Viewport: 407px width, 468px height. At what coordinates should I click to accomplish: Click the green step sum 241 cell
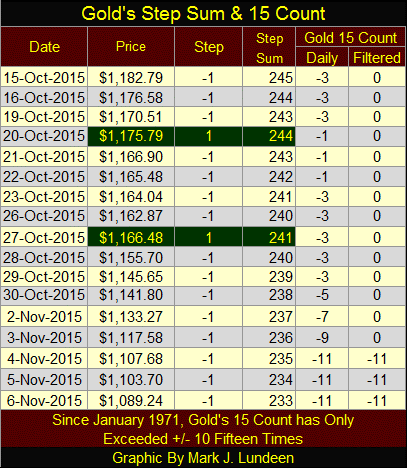tap(269, 238)
